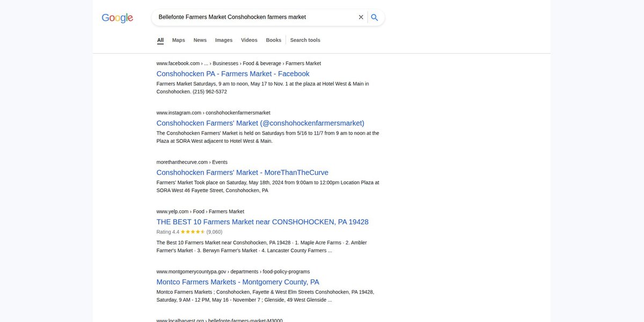Open Conshohocken PA - Farmers Market - Facebook result
Image resolution: width=644 pixels, height=322 pixels.
(233, 74)
